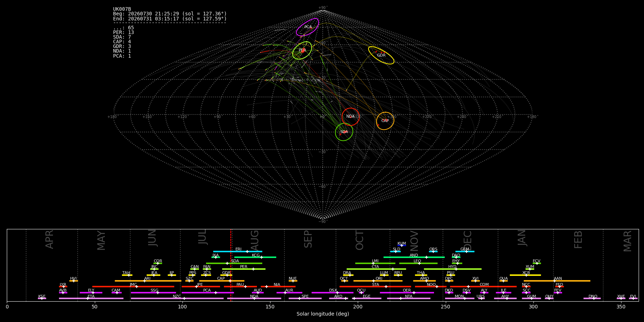Viewport: 644px width, 322px height.
Task: Click the green LMI bar in timeline
Action: coord(375,263)
